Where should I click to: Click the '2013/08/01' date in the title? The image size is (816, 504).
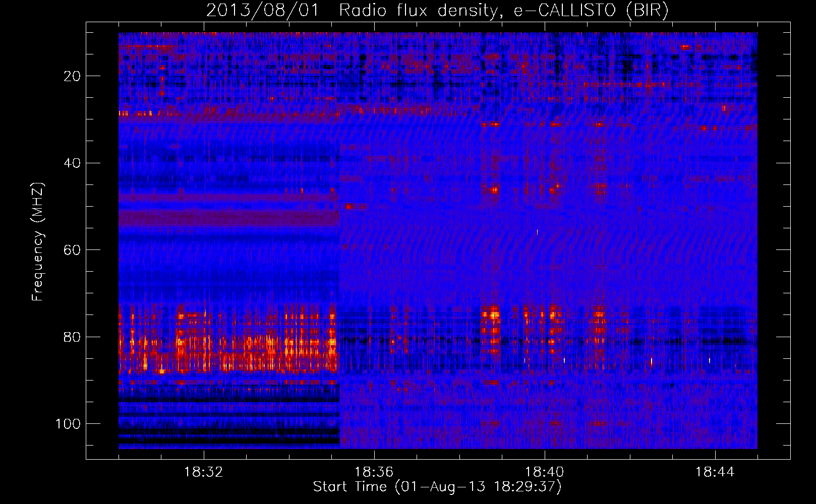(262, 11)
